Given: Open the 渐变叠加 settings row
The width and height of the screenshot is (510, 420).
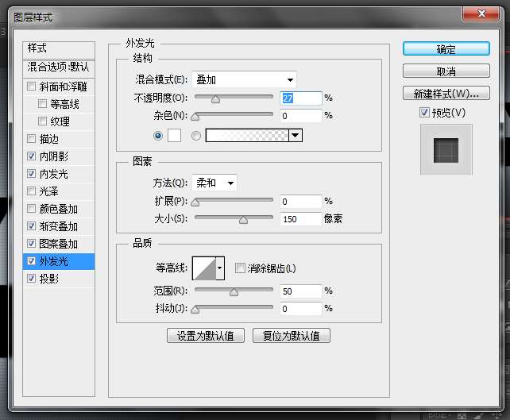Looking at the screenshot, I should coord(59,226).
